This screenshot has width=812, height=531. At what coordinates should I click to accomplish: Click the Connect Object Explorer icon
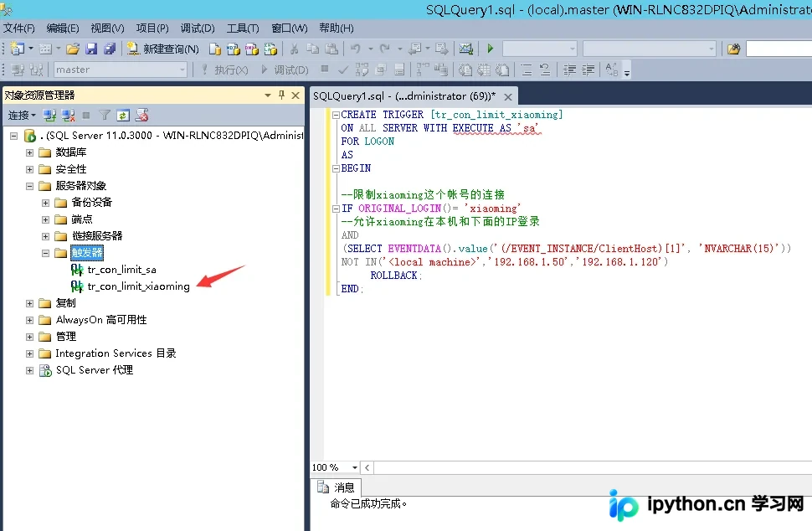tap(49, 115)
